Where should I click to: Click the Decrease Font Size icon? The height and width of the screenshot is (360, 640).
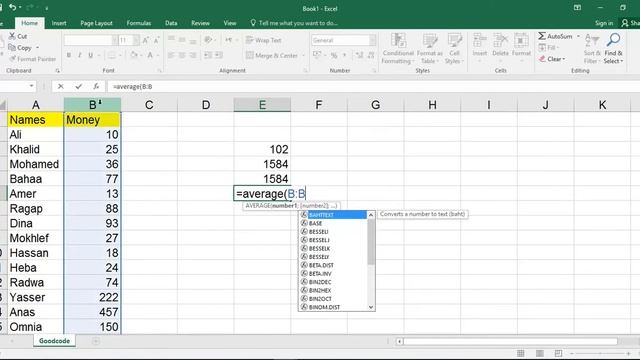point(156,40)
